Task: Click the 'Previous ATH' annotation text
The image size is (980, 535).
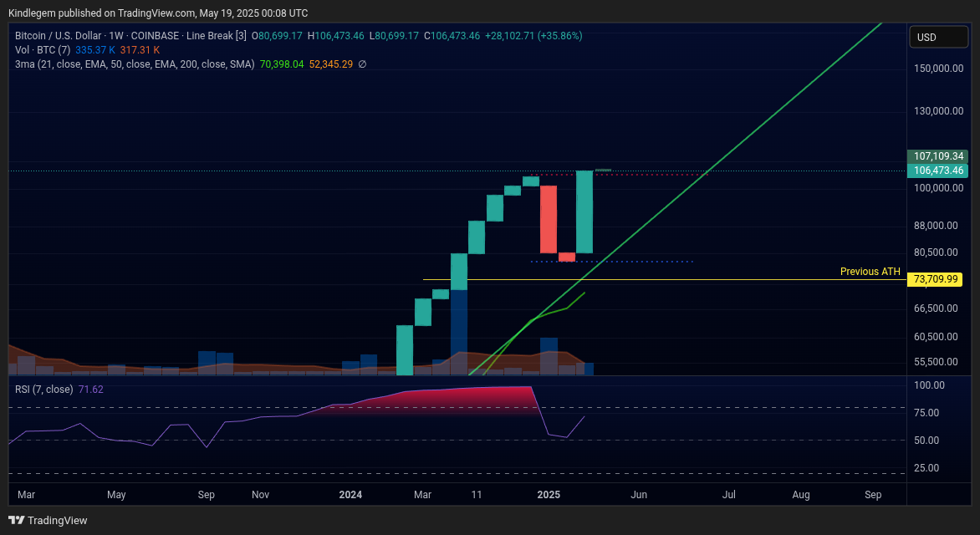Action: (x=870, y=271)
